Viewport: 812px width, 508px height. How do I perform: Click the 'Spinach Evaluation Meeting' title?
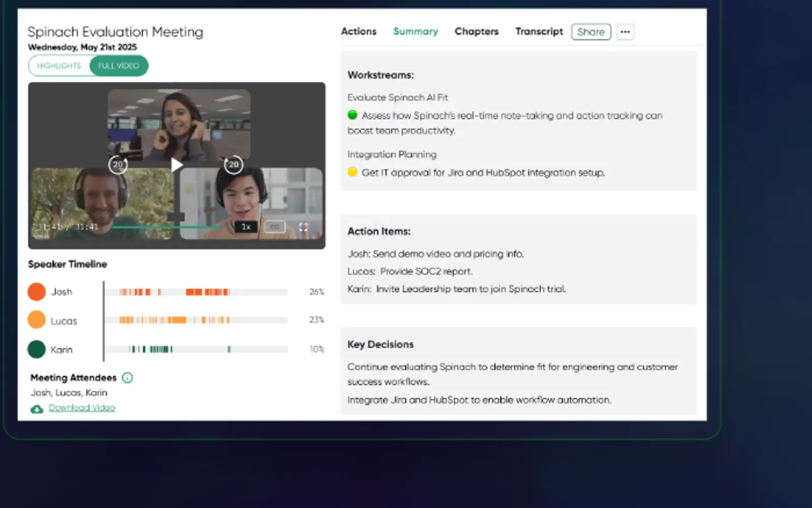(x=115, y=32)
